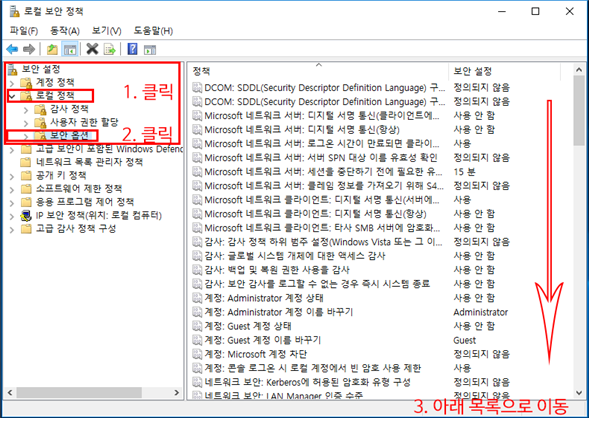Image resolution: width=589 pixels, height=422 pixels.
Task: Toggle the Show/Hide console tree icon
Action: click(x=70, y=49)
